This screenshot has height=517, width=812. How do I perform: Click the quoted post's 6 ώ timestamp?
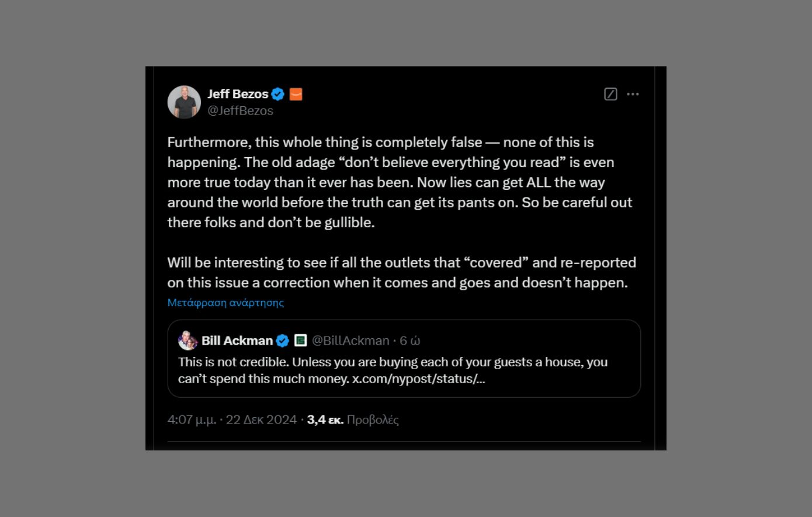pyautogui.click(x=410, y=341)
